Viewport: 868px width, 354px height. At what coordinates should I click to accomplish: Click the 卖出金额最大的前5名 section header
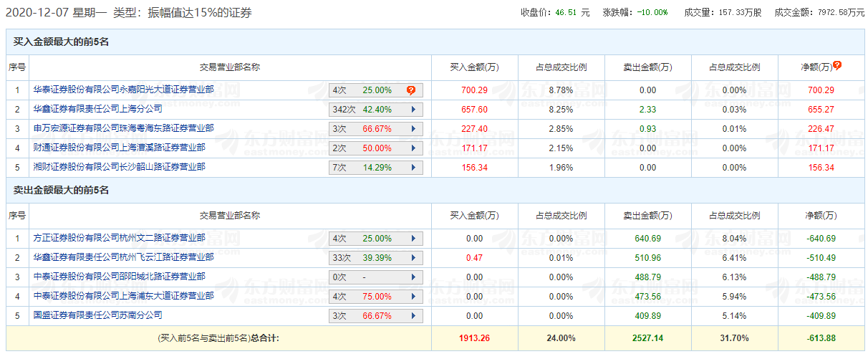(x=61, y=191)
